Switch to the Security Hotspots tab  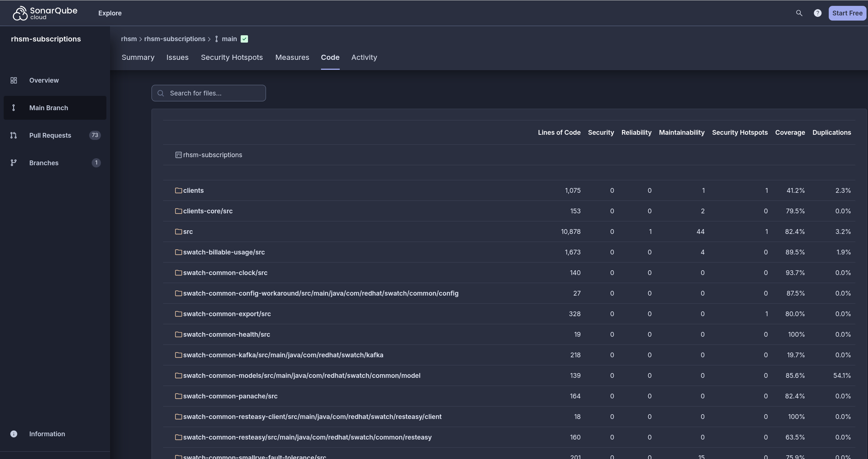[232, 57]
